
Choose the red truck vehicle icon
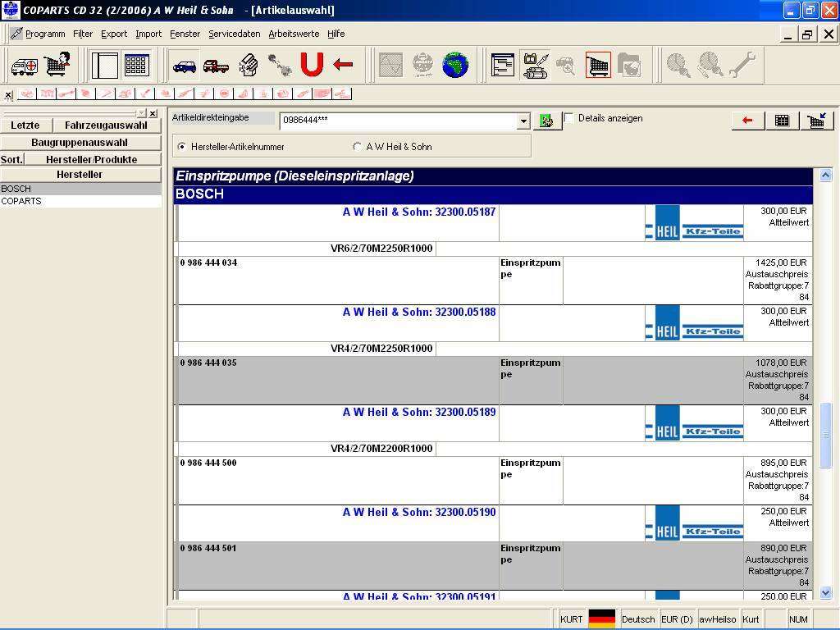click(x=216, y=66)
